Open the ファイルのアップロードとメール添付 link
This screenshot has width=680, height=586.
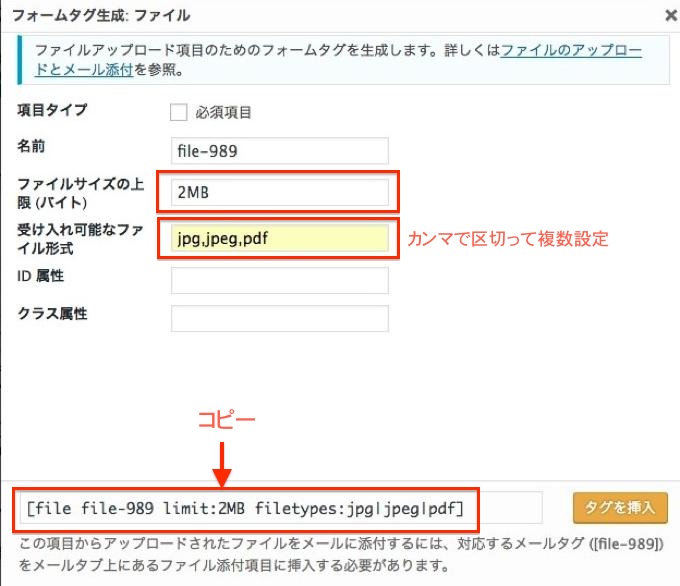571,49
